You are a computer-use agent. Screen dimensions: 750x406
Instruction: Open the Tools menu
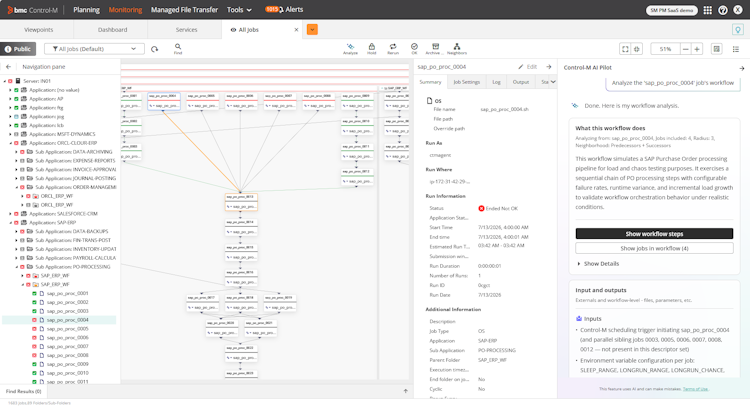pos(239,10)
